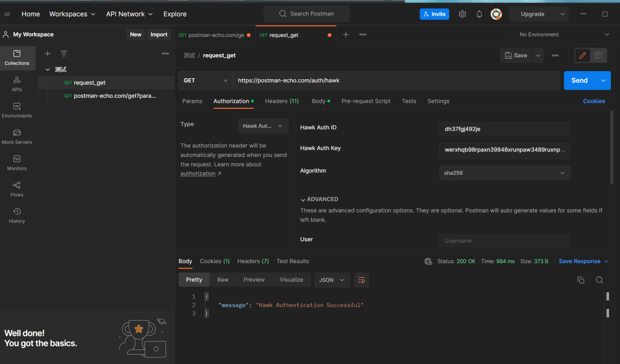Open Environments sidebar panel
The height and width of the screenshot is (364, 620).
pos(17,110)
